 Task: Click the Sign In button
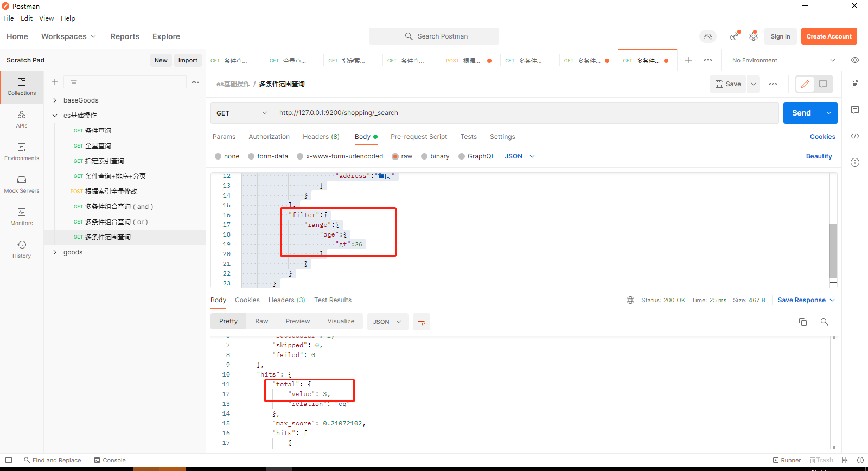tap(780, 36)
